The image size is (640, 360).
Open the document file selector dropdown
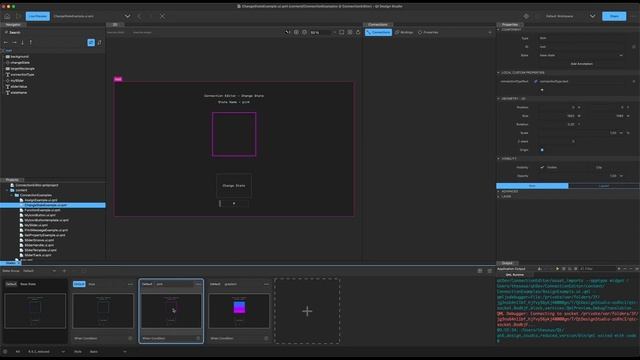[x=127, y=16]
